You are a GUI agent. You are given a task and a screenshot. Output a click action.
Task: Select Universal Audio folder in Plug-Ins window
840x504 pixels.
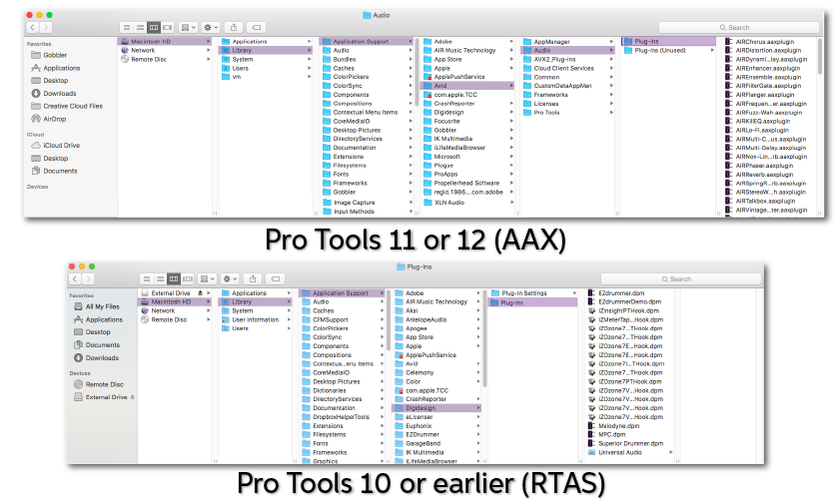(x=629, y=452)
